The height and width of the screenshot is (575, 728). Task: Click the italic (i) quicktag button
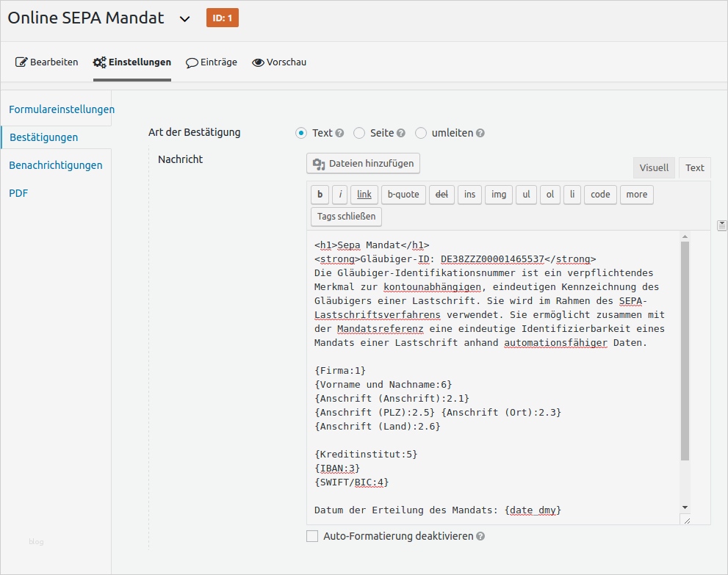click(x=339, y=195)
